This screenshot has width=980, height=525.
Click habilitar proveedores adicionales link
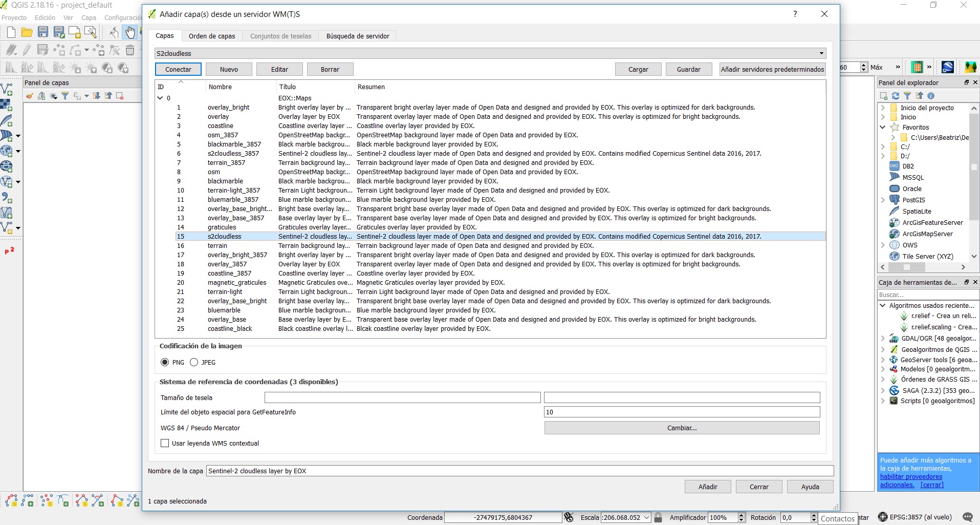[911, 480]
